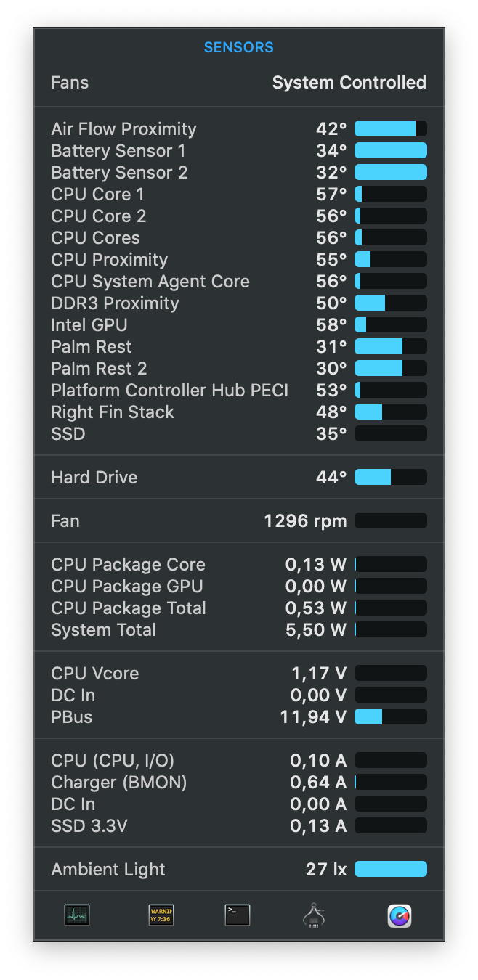The width and height of the screenshot is (478, 980).
Task: Open Activity Monitor icon
Action: (76, 915)
